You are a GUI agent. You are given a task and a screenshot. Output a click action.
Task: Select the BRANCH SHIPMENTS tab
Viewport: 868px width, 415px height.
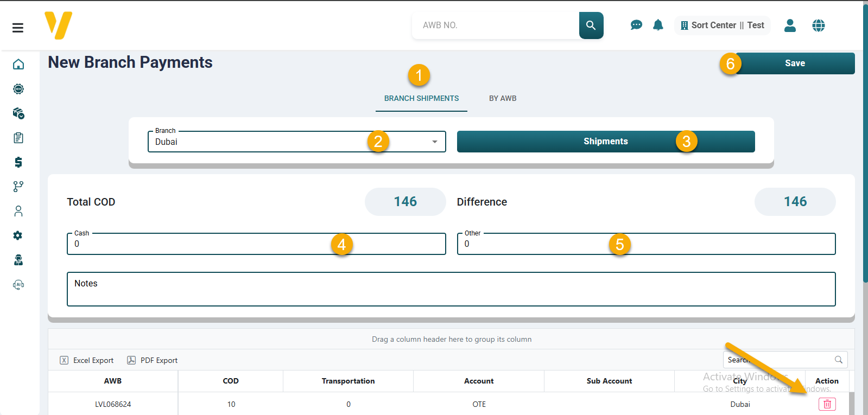click(421, 98)
